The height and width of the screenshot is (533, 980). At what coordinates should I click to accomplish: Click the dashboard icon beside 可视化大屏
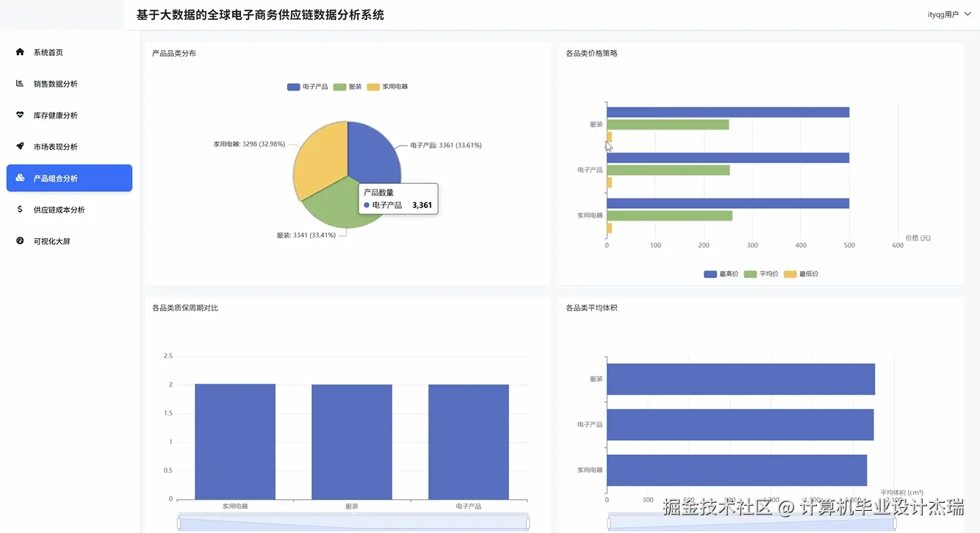point(20,241)
